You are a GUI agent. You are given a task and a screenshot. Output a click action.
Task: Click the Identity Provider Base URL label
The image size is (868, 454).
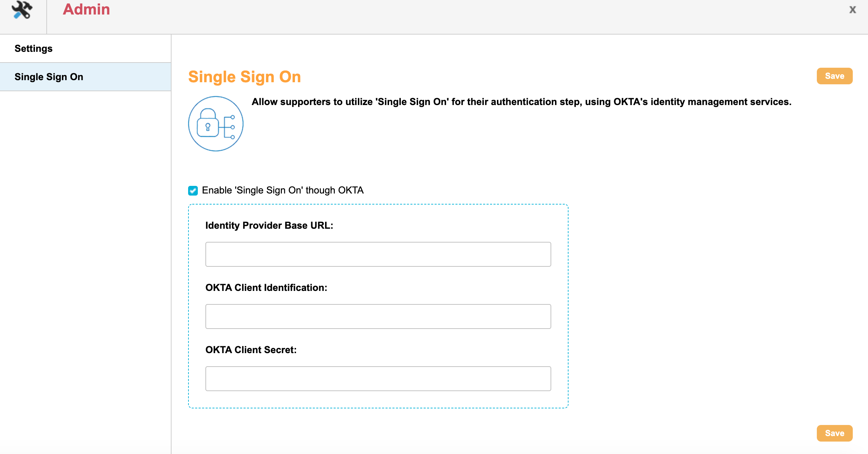(269, 226)
